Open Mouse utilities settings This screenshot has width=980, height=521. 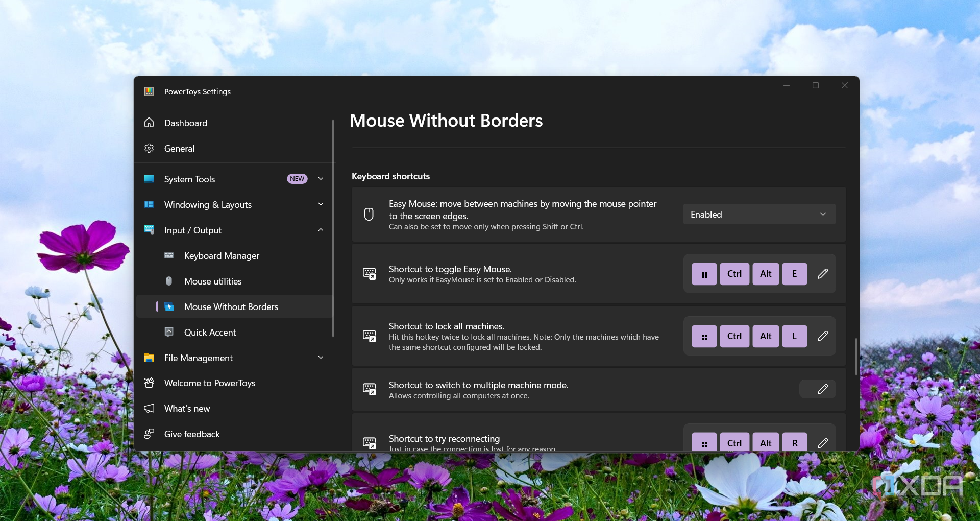[234, 281]
